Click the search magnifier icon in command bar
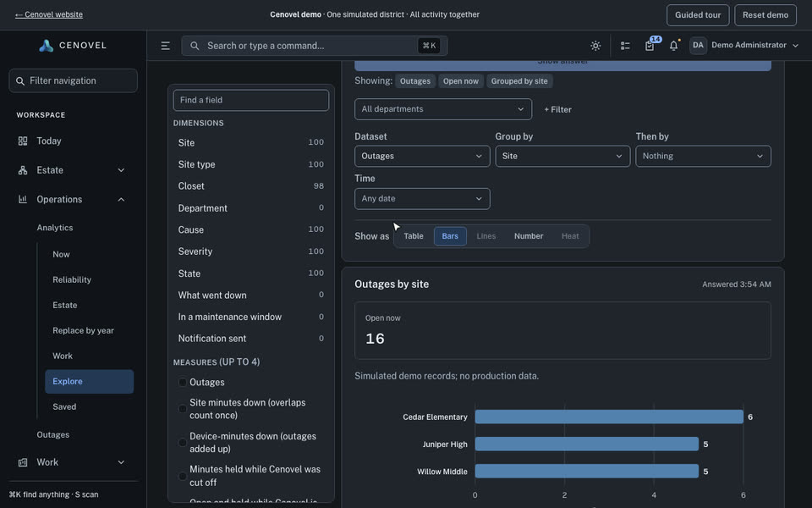 (x=195, y=46)
